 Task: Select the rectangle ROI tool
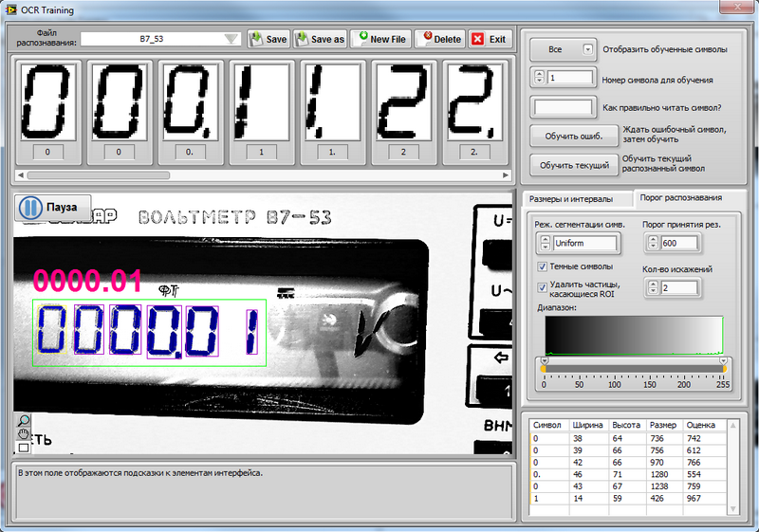coord(24,447)
